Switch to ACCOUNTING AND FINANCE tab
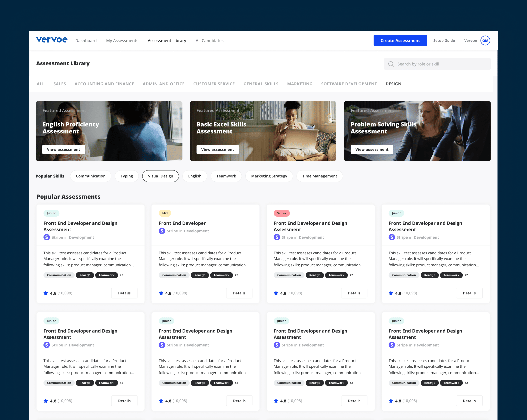527x420 pixels. coord(104,84)
